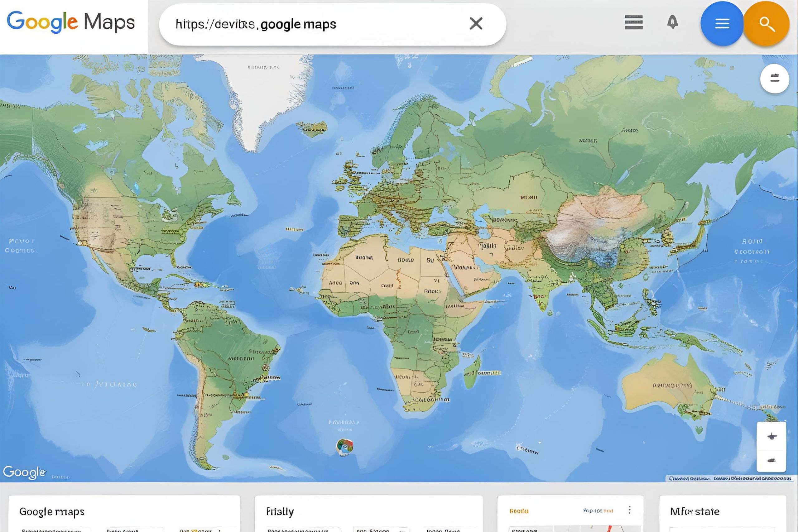Toggle the map layers round button
The width and height of the screenshot is (798, 532).
pos(774,79)
